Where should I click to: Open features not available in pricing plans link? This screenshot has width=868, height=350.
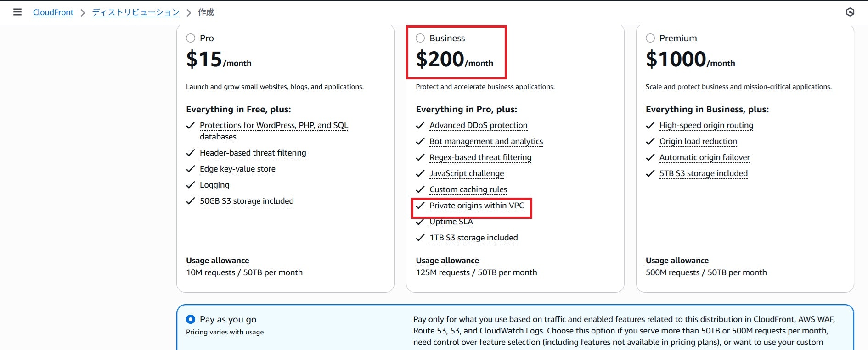(x=649, y=342)
